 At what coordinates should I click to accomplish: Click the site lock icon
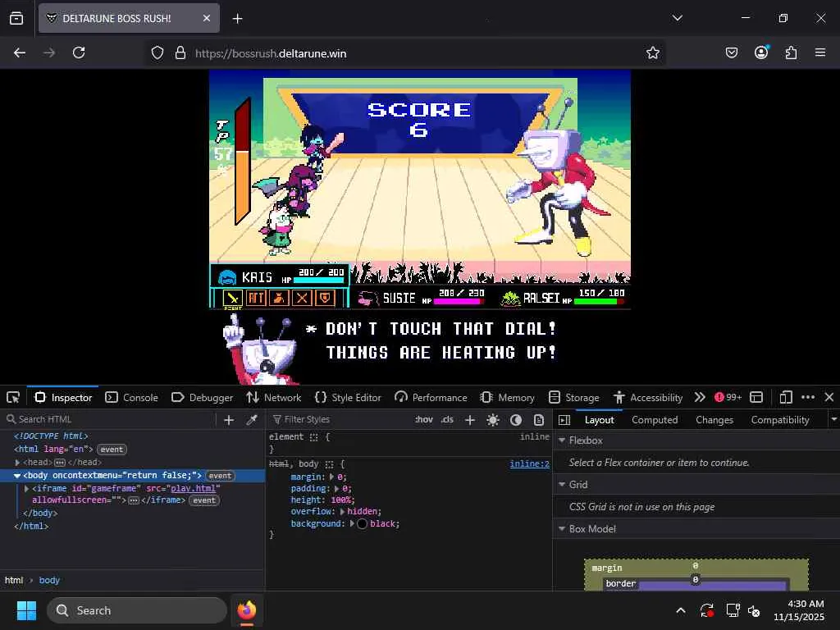coord(180,52)
